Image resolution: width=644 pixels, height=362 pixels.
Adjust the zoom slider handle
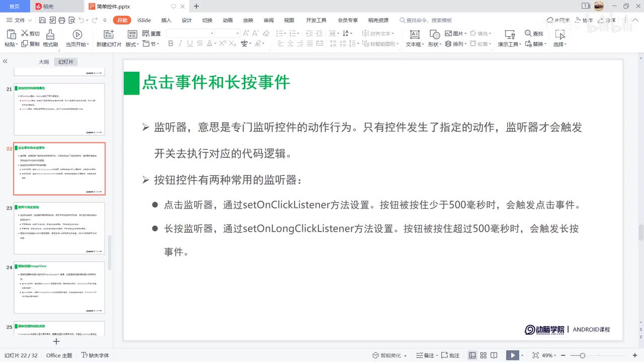click(x=583, y=355)
